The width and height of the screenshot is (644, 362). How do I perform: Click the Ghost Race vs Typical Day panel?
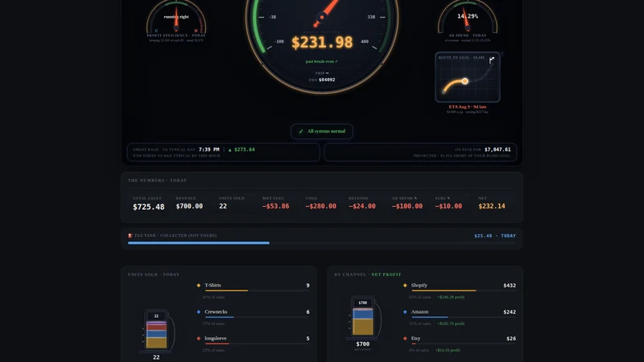(x=224, y=152)
